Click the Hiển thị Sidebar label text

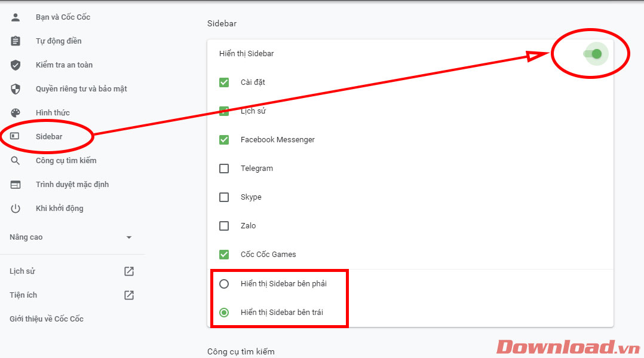246,53
